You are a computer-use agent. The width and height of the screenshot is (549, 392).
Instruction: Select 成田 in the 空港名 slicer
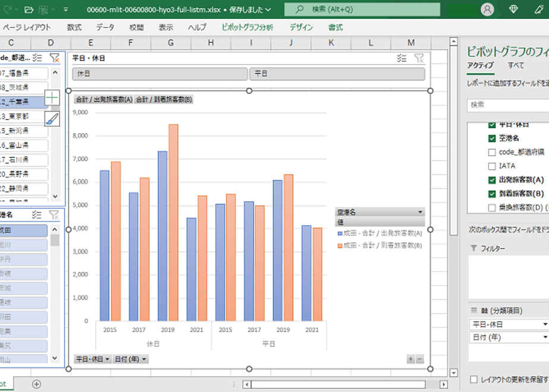coord(23,230)
